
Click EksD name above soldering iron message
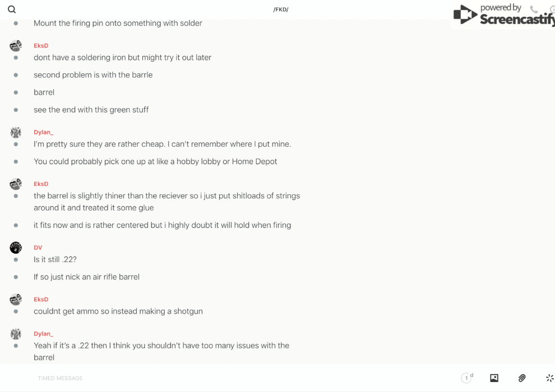(41, 45)
